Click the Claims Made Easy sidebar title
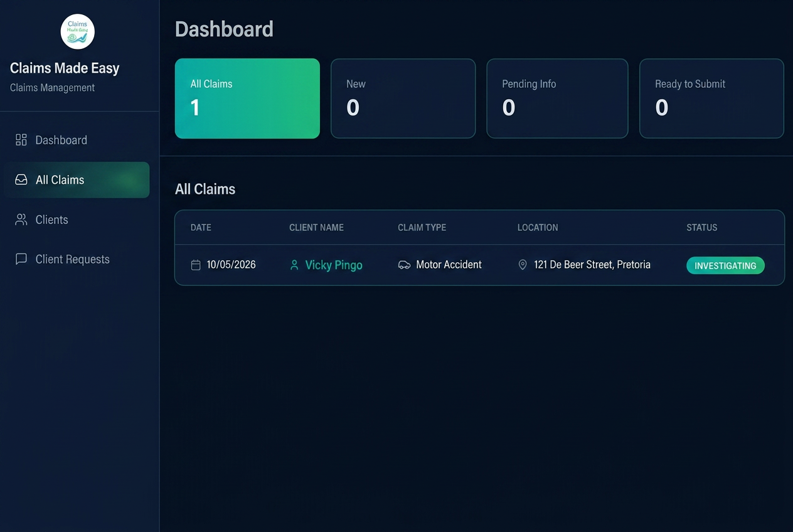The height and width of the screenshot is (532, 793). pyautogui.click(x=65, y=68)
